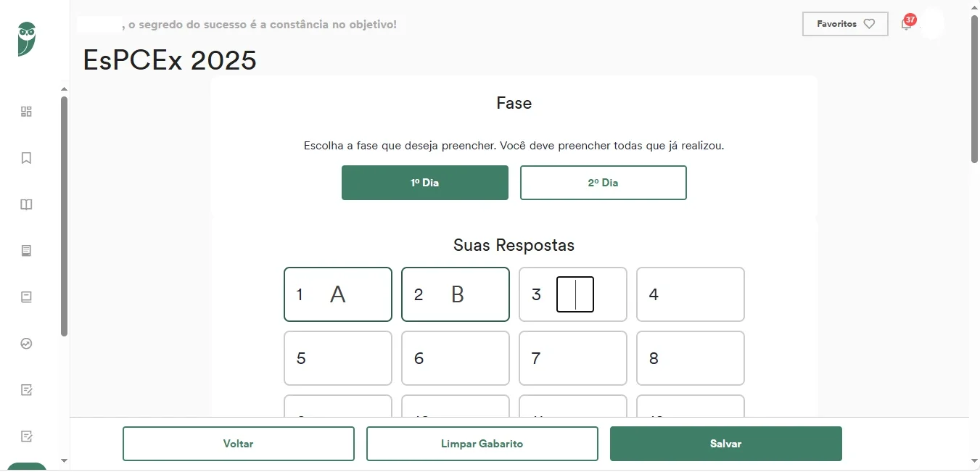This screenshot has width=980, height=472.
Task: Go back with the Voltar button
Action: [x=238, y=444]
